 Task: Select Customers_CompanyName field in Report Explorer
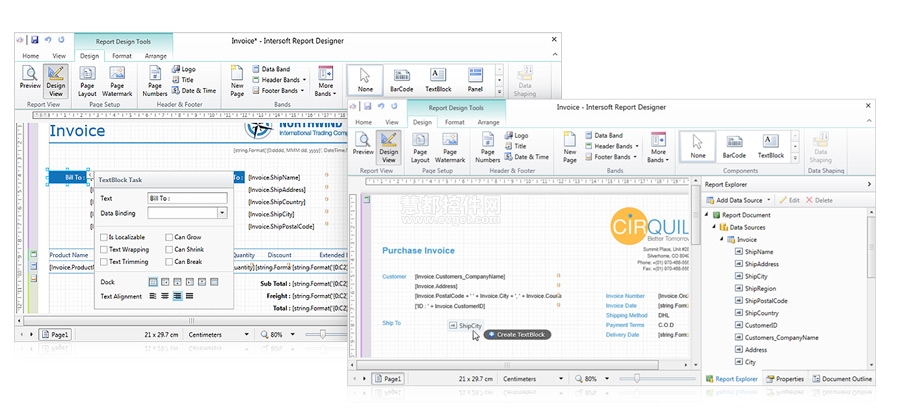tap(781, 337)
